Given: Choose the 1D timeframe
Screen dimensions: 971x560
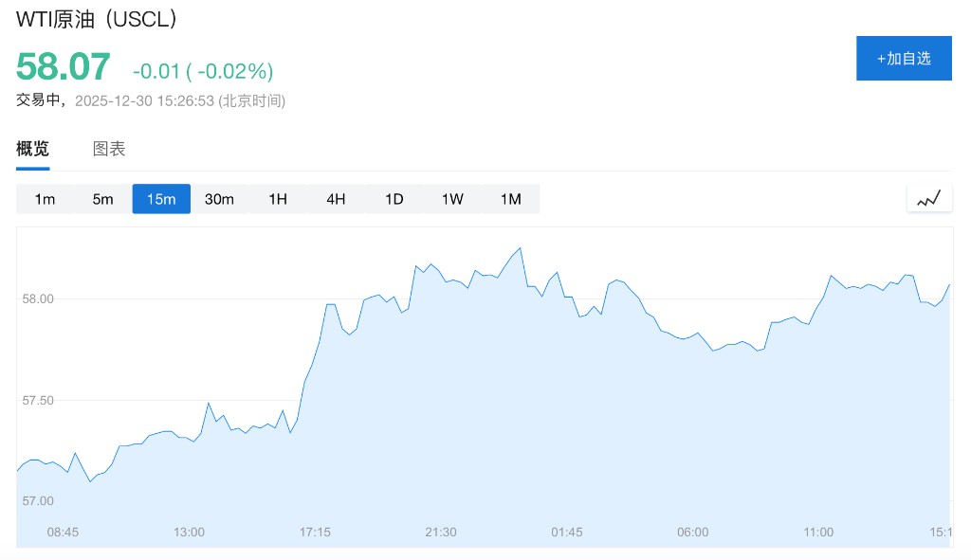Looking at the screenshot, I should click(394, 199).
